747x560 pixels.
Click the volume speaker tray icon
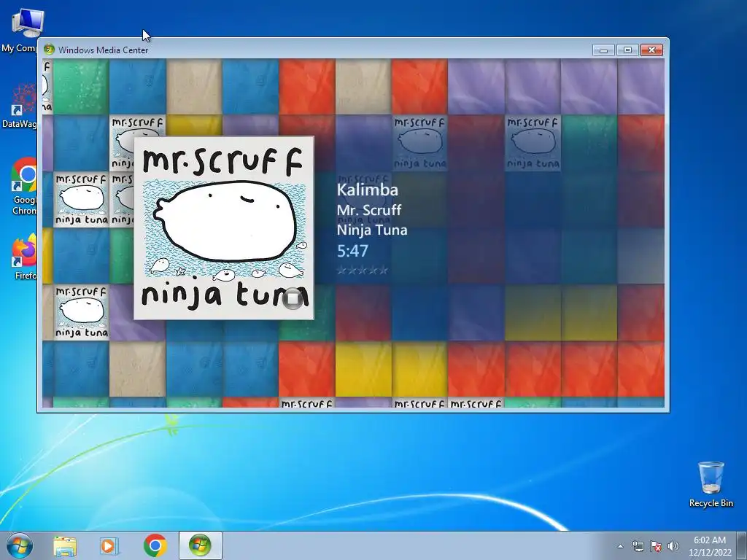pos(673,546)
